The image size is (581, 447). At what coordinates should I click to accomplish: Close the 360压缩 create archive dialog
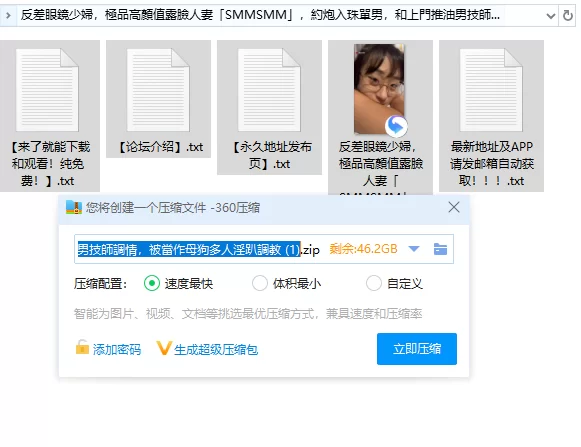454,207
